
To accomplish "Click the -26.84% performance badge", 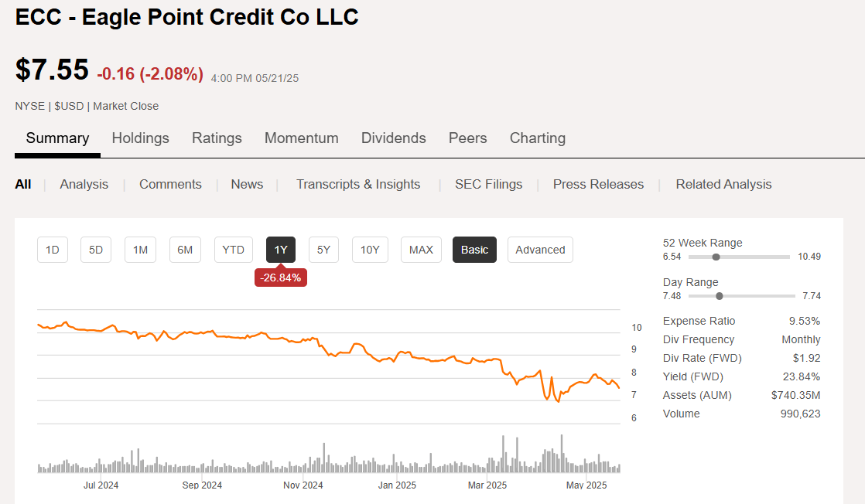I will tap(281, 278).
